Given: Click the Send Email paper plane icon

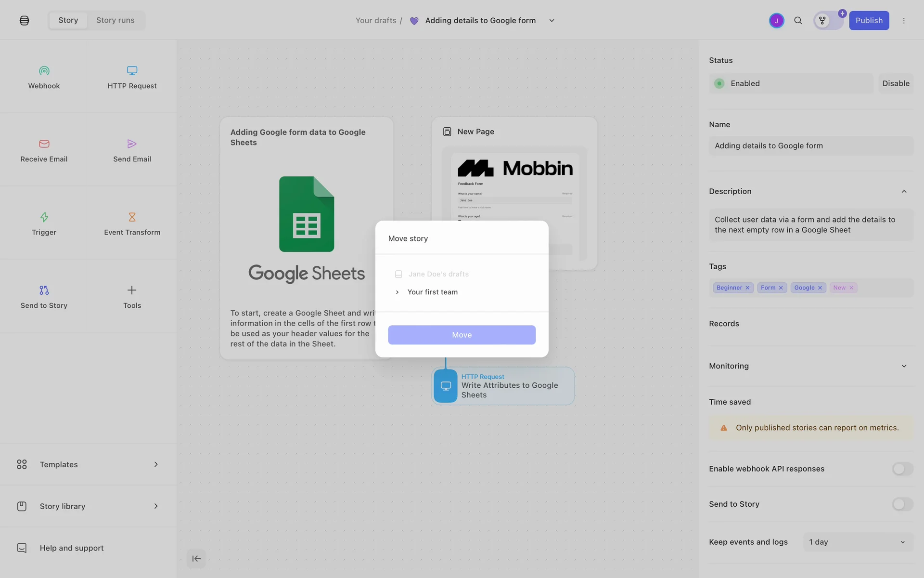Looking at the screenshot, I should 132,144.
